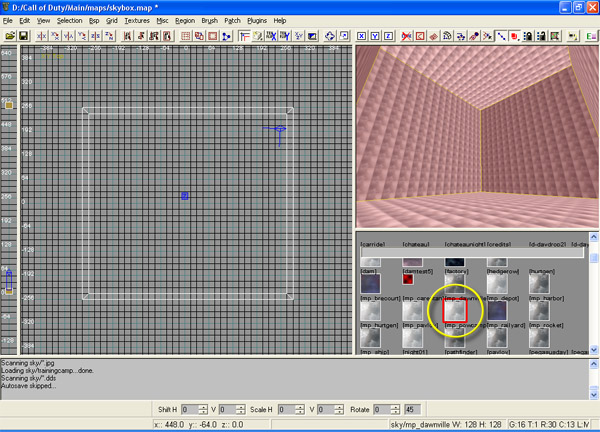
Task: Open the Bsp menu
Action: [94, 21]
